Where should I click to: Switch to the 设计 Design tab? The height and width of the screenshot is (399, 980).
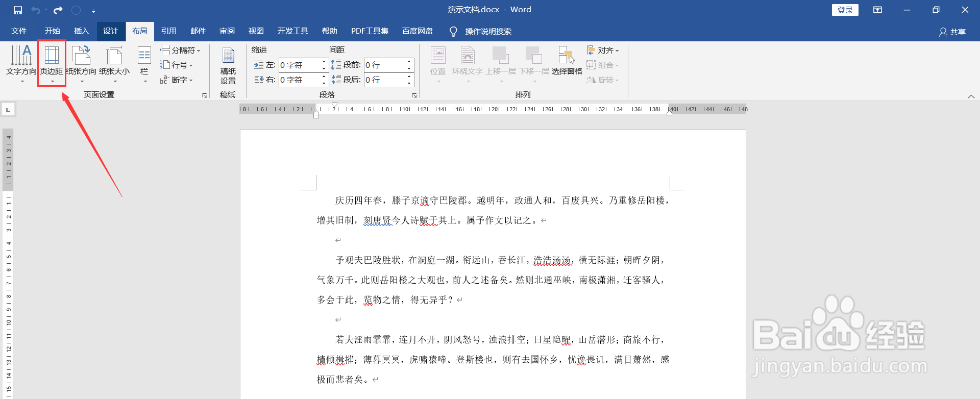111,31
